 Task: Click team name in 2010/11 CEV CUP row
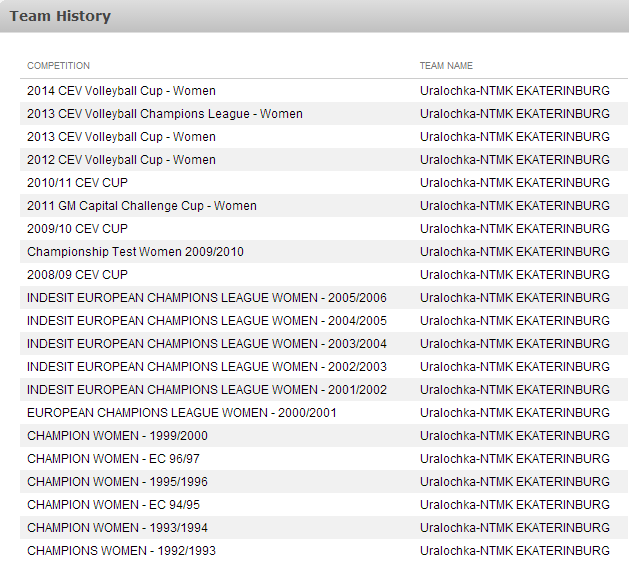point(515,183)
